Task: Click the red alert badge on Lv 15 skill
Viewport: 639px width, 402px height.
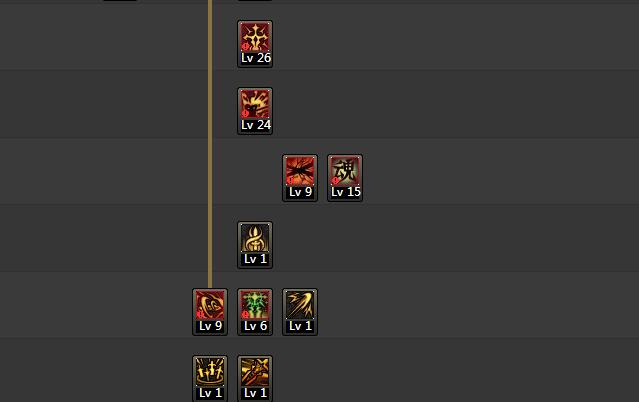Action: (x=335, y=181)
